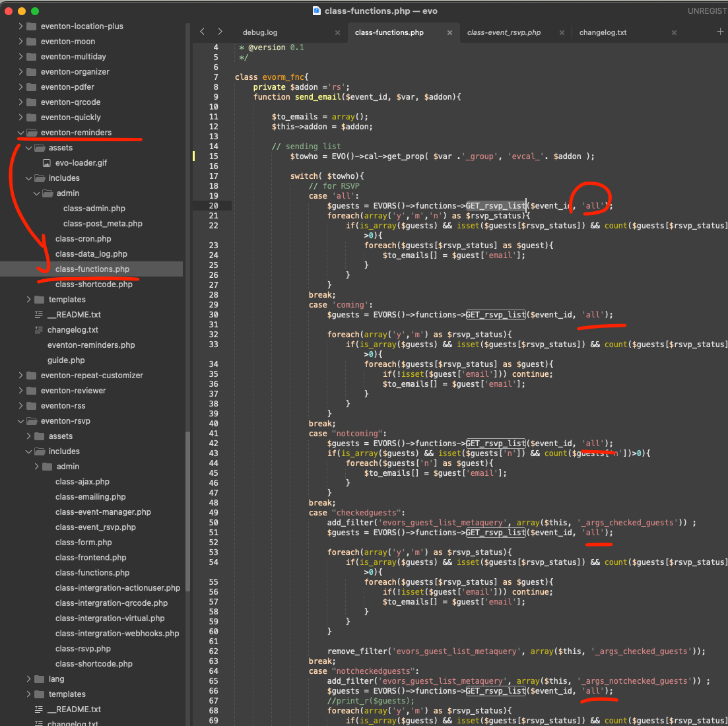Open class-cron.php in sidebar
This screenshot has width=728, height=726.
(x=83, y=239)
